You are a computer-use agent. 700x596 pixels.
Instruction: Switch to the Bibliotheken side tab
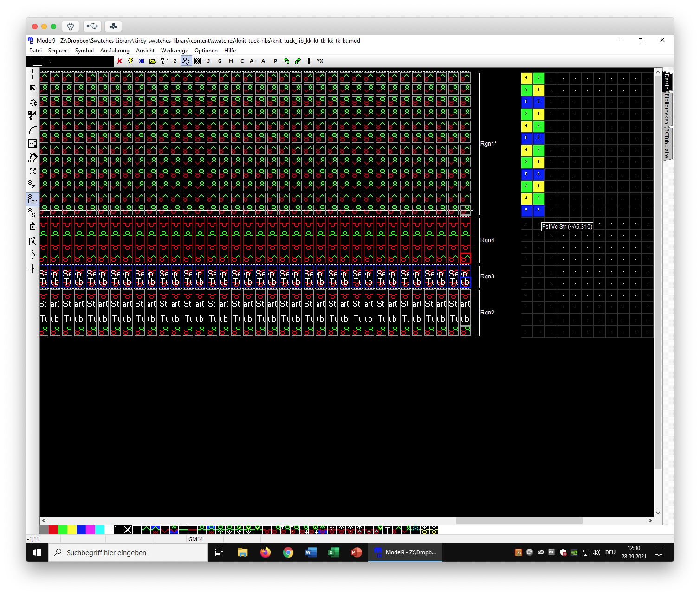[x=667, y=109]
